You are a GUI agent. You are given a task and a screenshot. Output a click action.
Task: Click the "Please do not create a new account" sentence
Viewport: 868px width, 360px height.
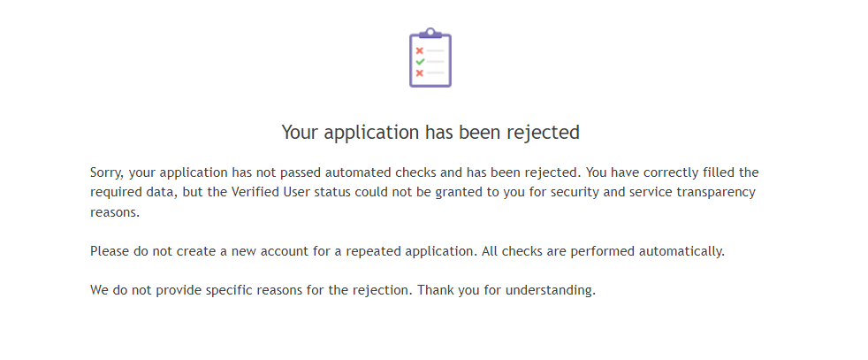[x=209, y=251]
